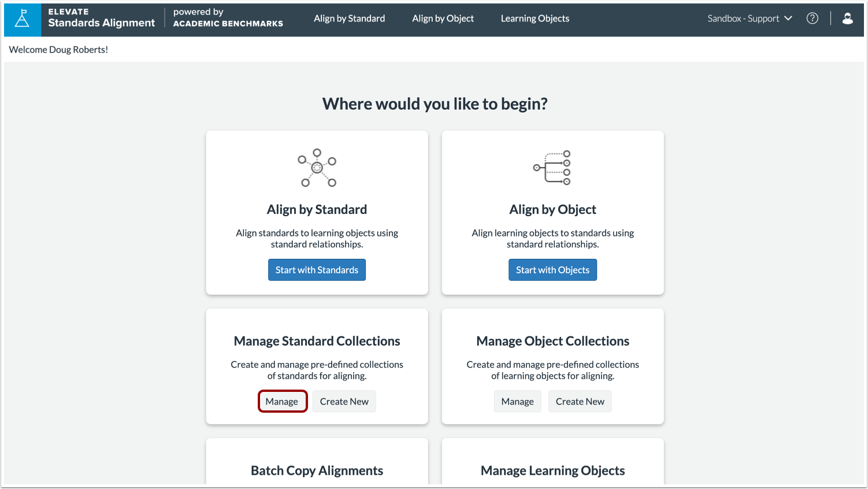
Task: Open the help question mark icon
Action: pyautogui.click(x=813, y=18)
